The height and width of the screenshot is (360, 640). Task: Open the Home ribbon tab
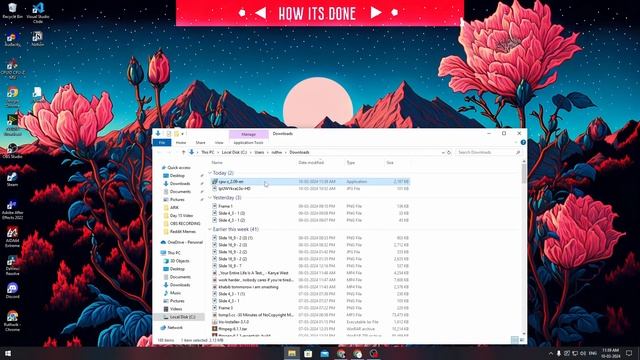[x=181, y=142]
